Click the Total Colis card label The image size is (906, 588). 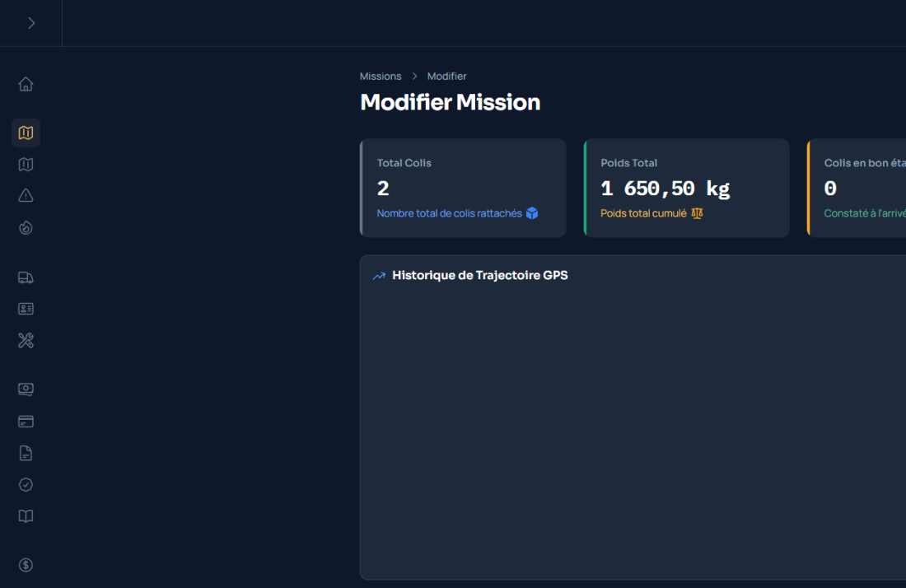[404, 163]
